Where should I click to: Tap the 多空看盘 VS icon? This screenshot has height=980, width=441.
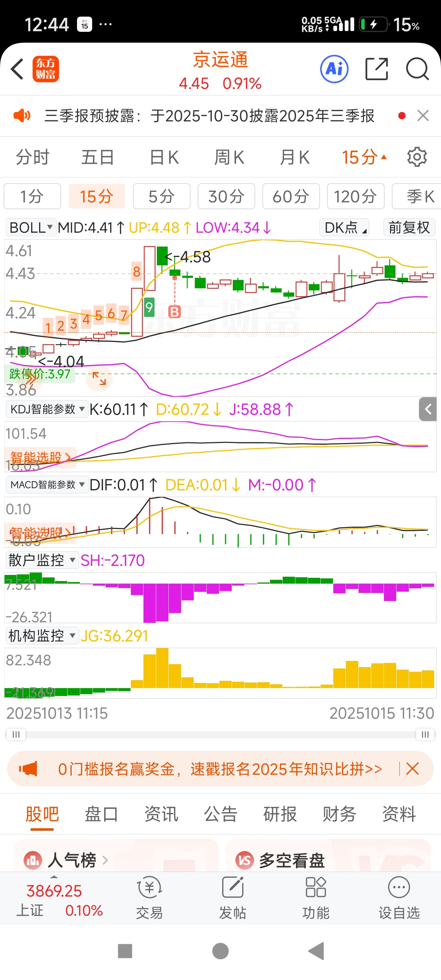(x=245, y=860)
